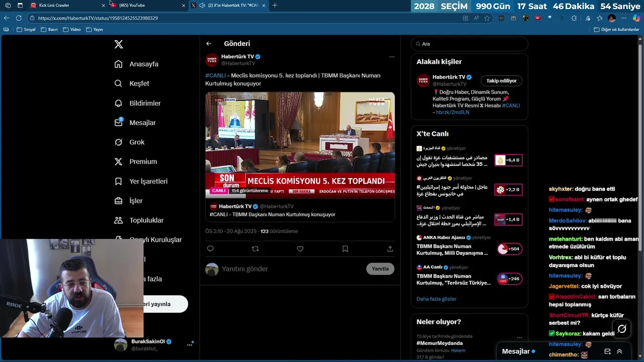
Task: Open Yer İşaretleri bookmarks
Action: click(141, 182)
